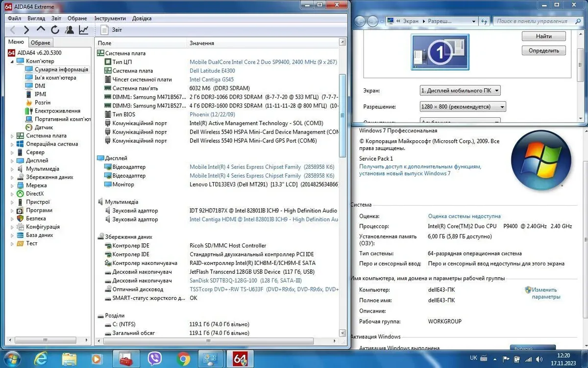Screen dimensions: 588x368
Task: Click the Refresh toolbar icon in AIDA64
Action: [x=55, y=30]
